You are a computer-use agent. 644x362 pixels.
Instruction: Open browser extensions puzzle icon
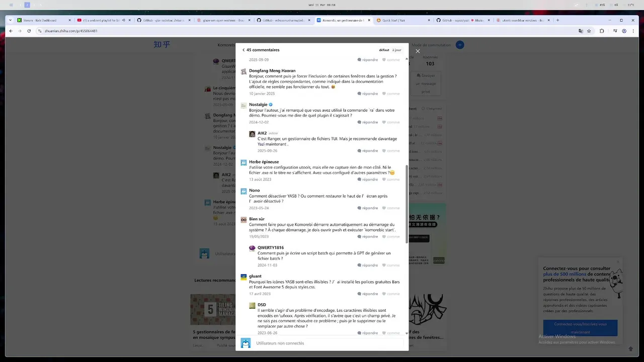click(602, 31)
